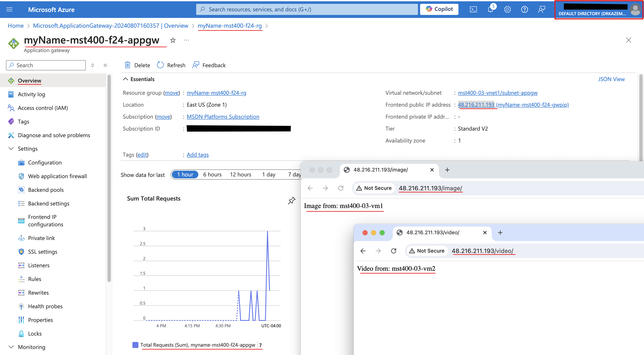The width and height of the screenshot is (644, 355).
Task: Open the frontend public IP address link
Action: [513, 105]
